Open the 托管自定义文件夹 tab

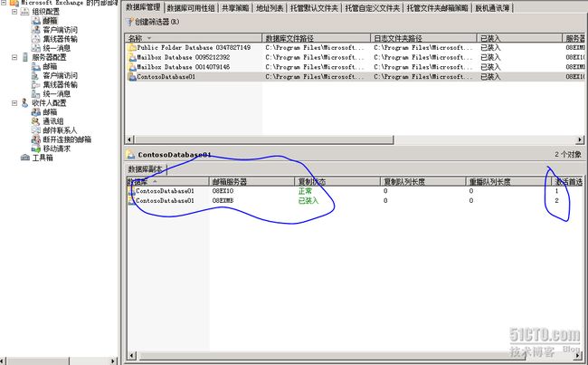click(373, 8)
